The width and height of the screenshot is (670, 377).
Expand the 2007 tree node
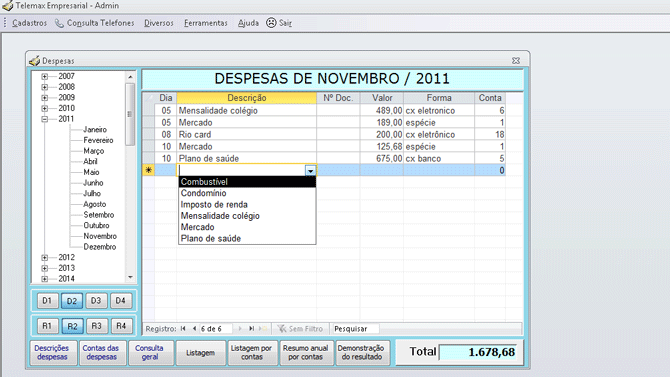[44, 77]
